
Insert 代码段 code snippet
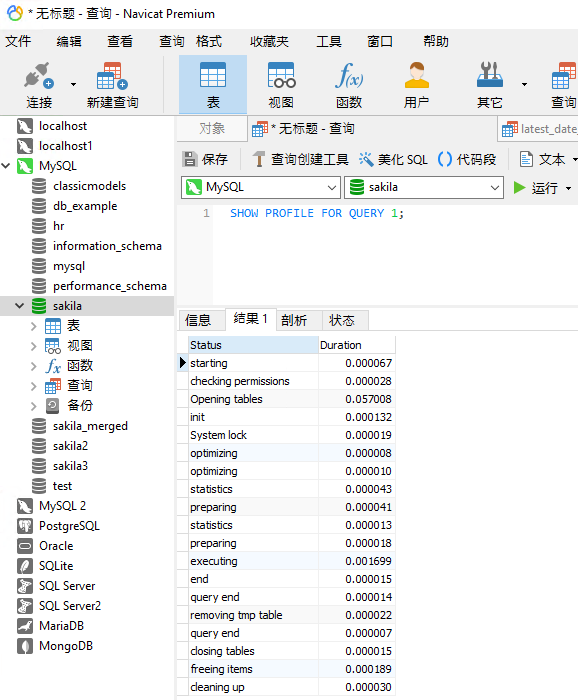tap(467, 159)
